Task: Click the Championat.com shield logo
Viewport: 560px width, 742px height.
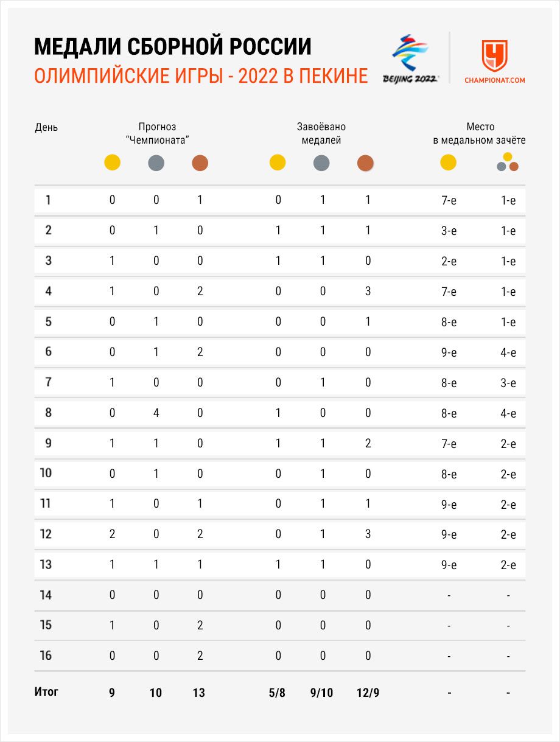Action: 494,56
